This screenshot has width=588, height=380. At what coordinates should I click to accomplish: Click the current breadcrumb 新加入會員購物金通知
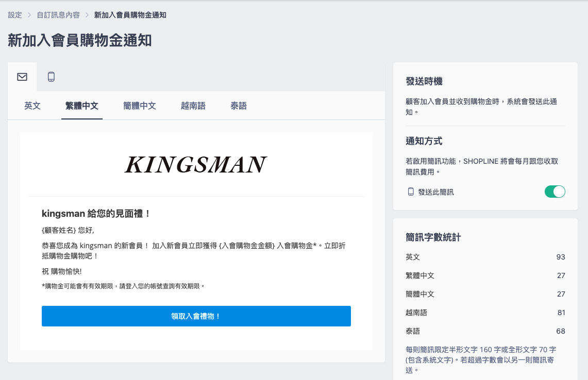(130, 15)
